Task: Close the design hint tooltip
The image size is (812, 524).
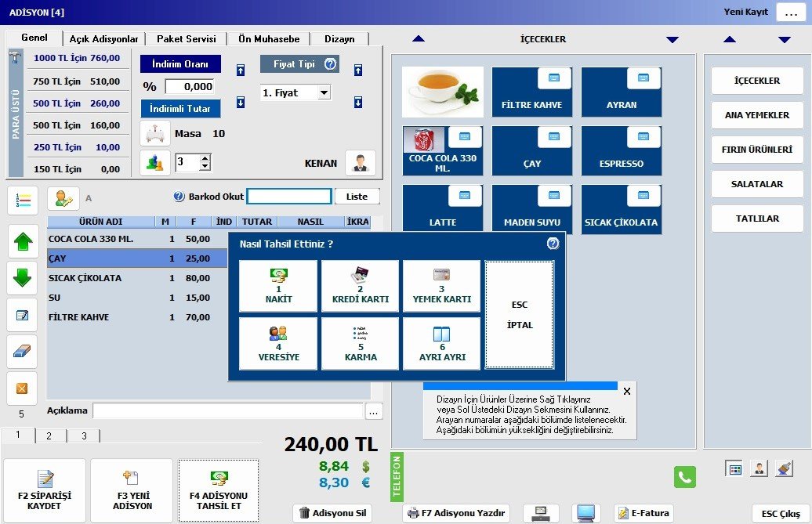Action: click(626, 391)
